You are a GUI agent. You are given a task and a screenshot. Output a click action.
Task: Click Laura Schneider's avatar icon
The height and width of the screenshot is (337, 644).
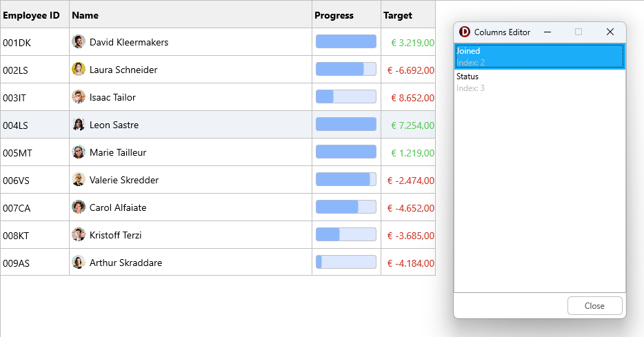(x=79, y=70)
